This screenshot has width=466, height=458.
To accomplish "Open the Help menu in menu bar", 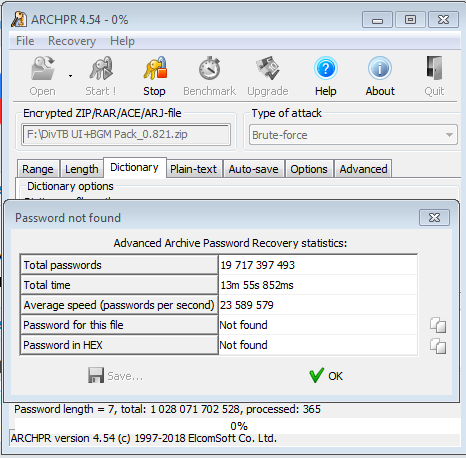I will click(122, 41).
